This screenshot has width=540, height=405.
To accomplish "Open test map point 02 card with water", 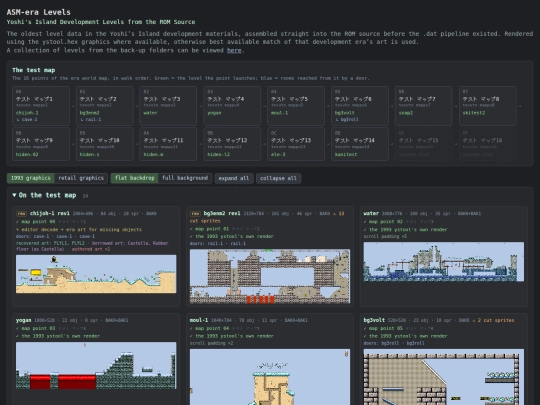I will (x=168, y=106).
